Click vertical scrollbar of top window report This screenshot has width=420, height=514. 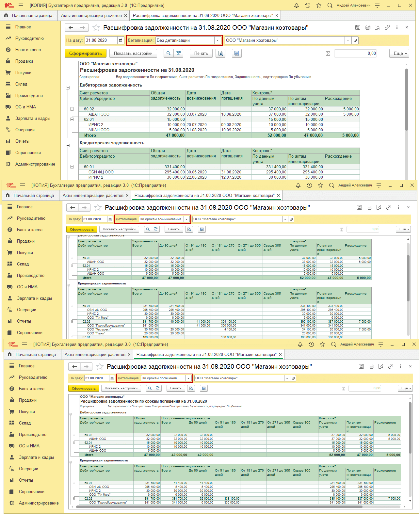407,100
